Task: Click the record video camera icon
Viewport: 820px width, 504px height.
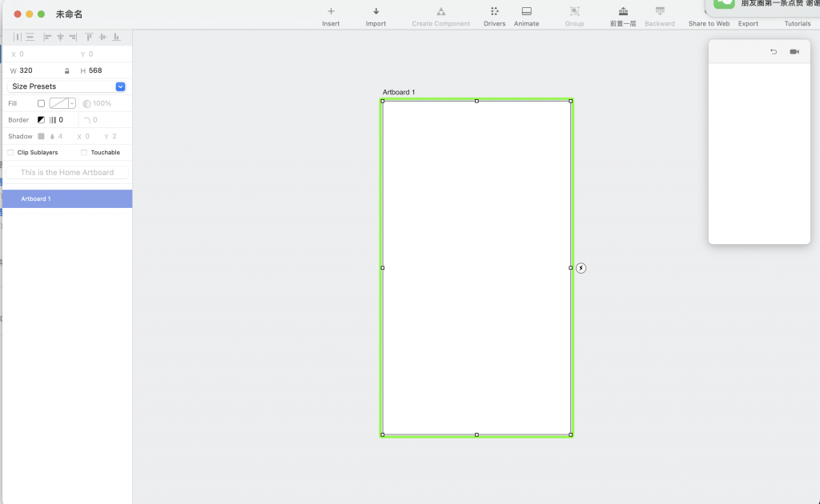Action: point(794,52)
